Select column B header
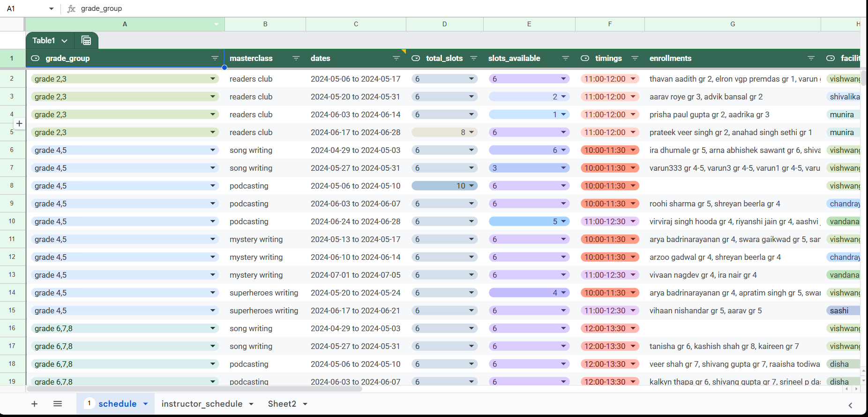This screenshot has width=868, height=417. click(x=265, y=24)
